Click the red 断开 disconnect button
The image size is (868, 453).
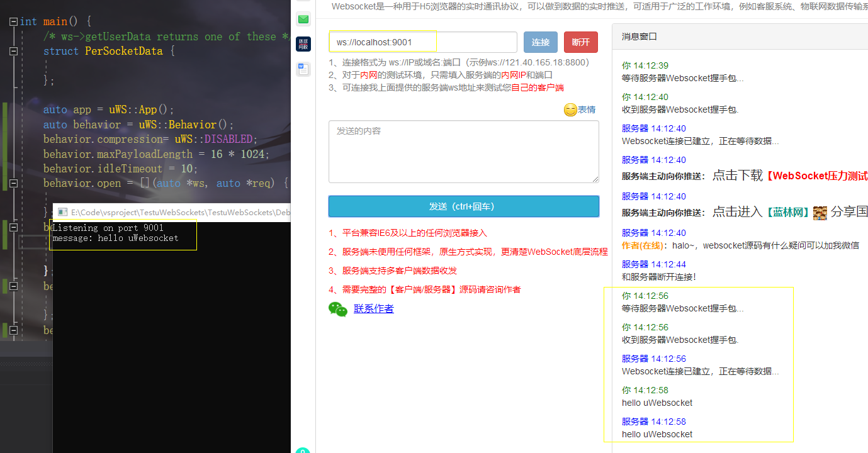click(x=580, y=42)
